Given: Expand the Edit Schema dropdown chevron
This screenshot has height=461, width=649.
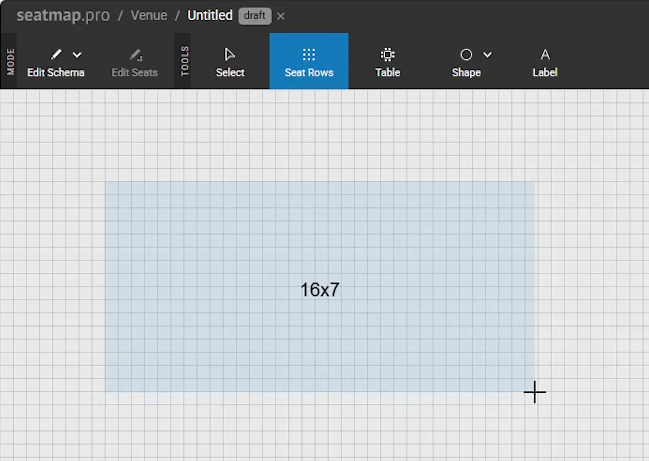Looking at the screenshot, I should (78, 55).
